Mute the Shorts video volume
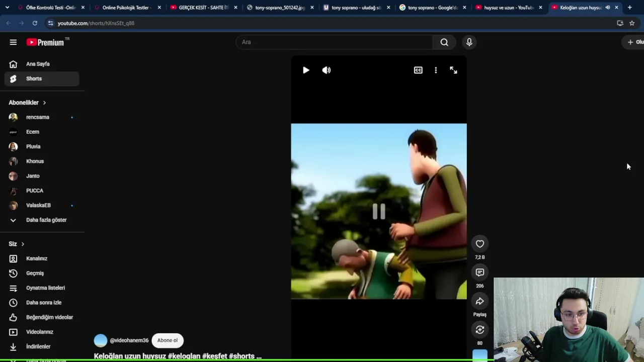The height and width of the screenshot is (362, 644). (327, 70)
